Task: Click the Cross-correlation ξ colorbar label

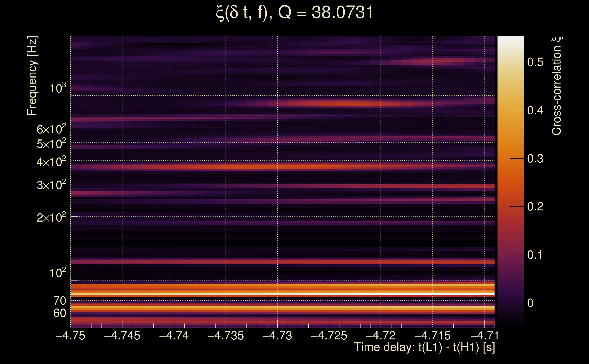Action: 556,86
